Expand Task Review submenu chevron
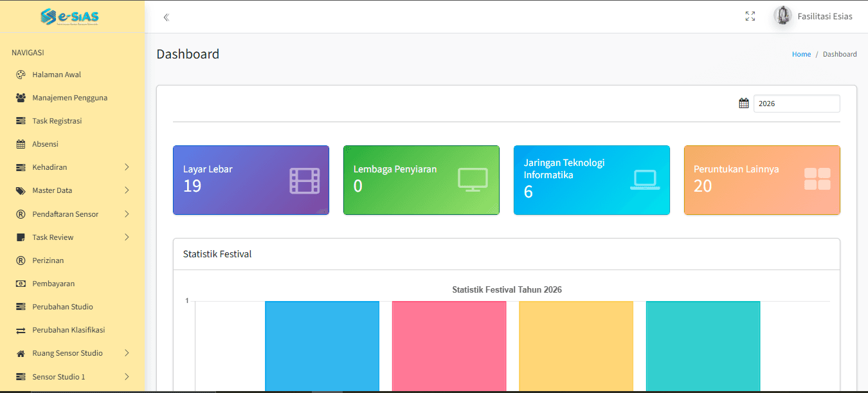 (x=127, y=237)
